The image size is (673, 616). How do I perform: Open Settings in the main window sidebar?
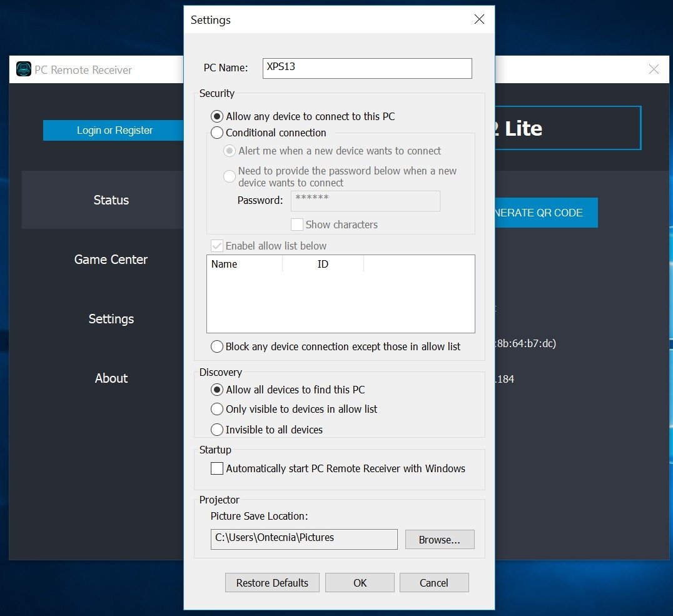point(111,319)
